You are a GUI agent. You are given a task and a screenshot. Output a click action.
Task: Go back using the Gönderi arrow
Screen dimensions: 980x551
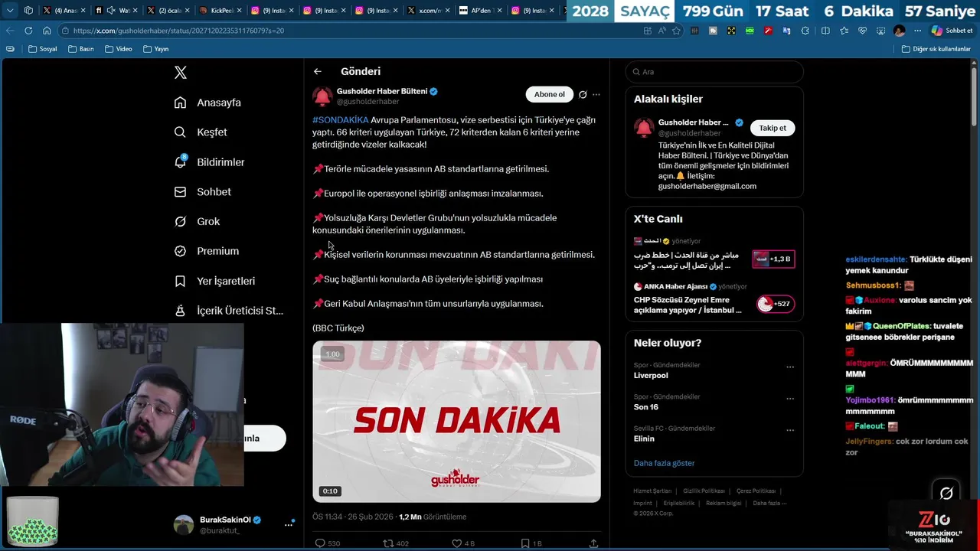[318, 71]
